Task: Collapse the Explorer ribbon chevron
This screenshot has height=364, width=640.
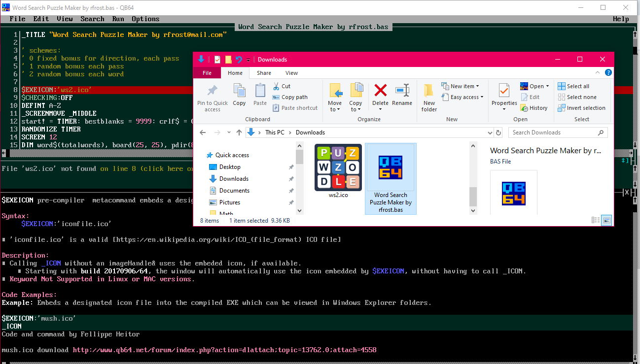Action: point(598,72)
